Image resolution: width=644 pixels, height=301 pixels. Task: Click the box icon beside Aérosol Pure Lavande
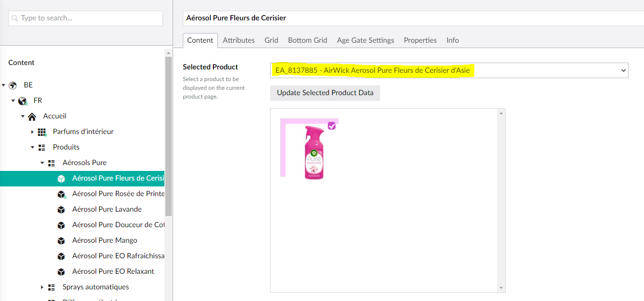pos(61,209)
